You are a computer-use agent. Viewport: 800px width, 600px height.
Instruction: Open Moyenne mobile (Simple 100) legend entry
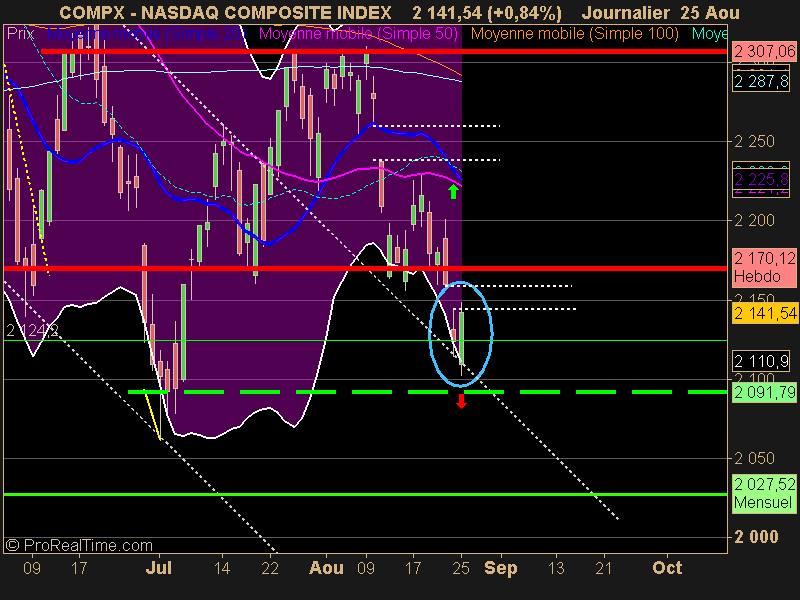[x=574, y=34]
